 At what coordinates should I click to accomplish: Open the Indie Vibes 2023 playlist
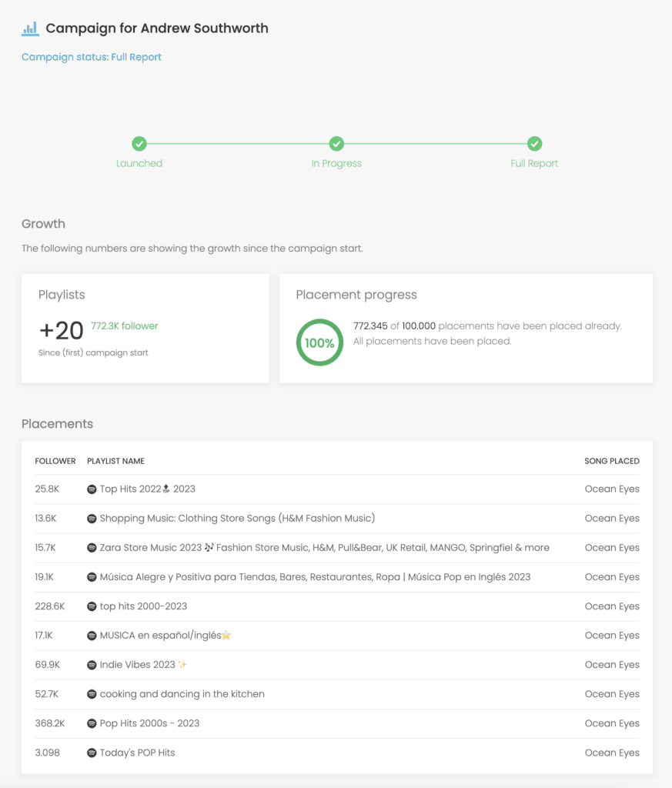(143, 664)
